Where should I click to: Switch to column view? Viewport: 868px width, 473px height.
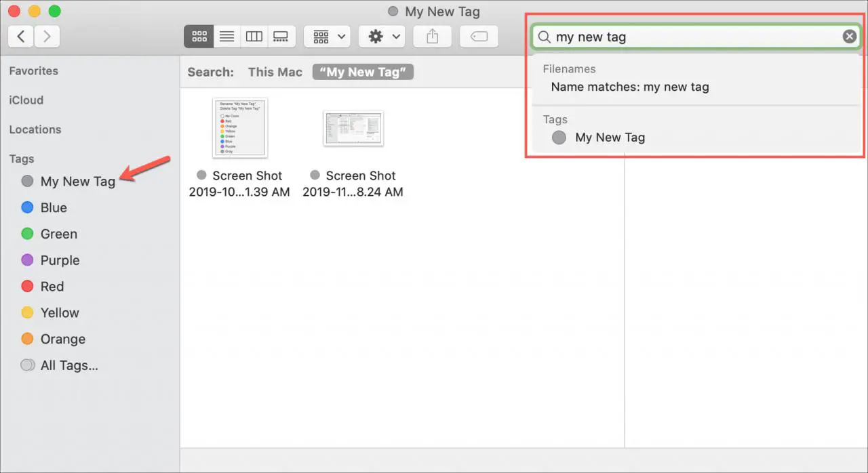254,37
